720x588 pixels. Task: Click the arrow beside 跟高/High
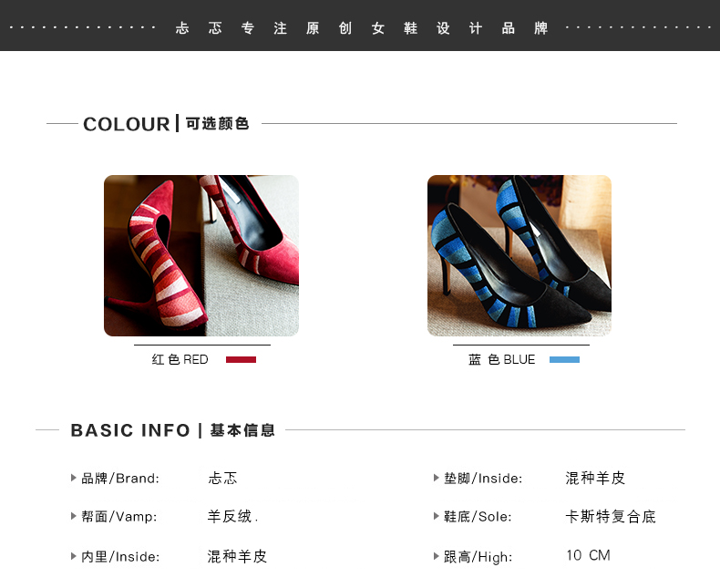[437, 556]
